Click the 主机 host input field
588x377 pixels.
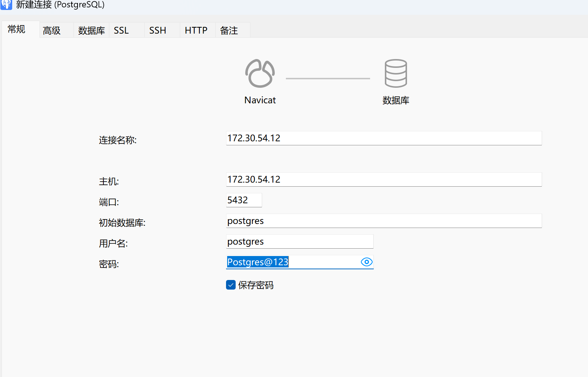pos(384,180)
